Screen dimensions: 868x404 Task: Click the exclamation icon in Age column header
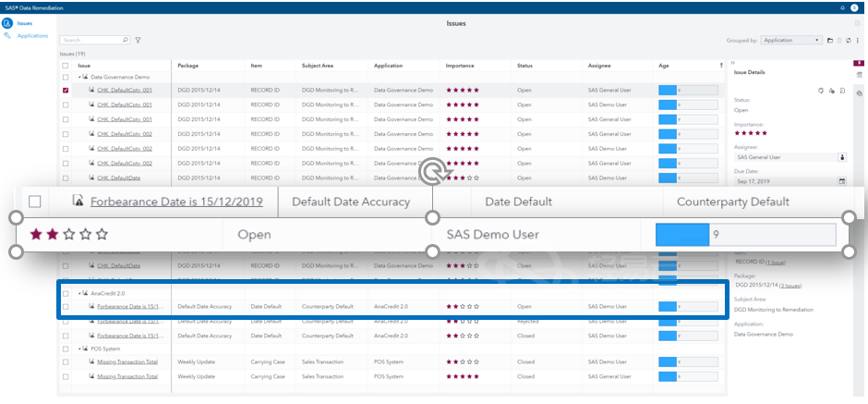721,66
